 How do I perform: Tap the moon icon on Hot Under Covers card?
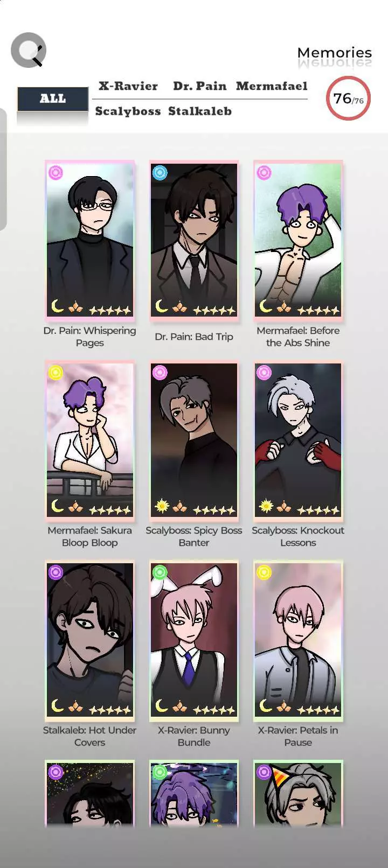57,705
